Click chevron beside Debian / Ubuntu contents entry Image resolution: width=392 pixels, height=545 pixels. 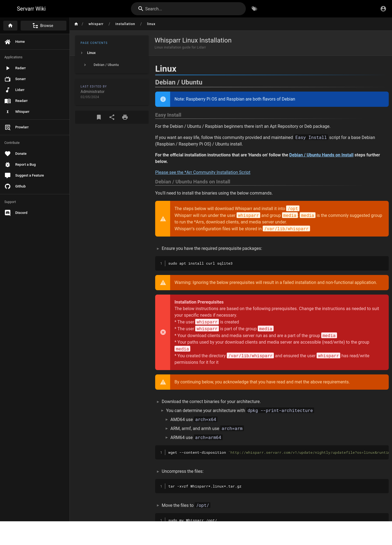pyautogui.click(x=85, y=65)
